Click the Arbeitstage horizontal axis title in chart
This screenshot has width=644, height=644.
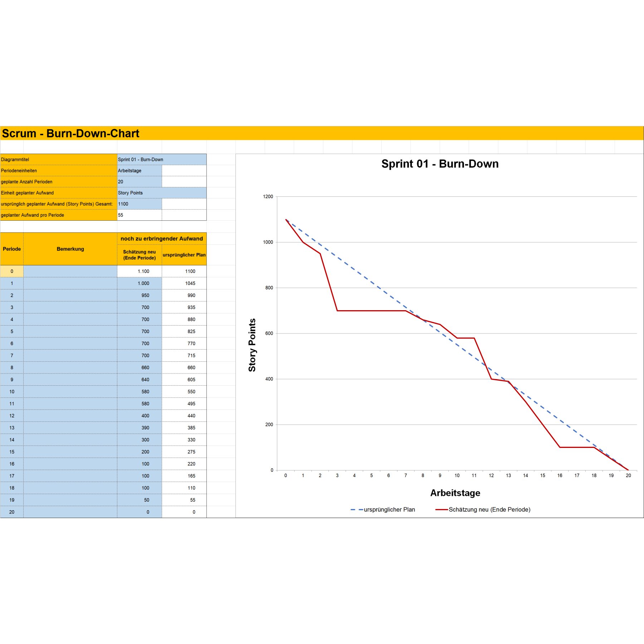[455, 493]
